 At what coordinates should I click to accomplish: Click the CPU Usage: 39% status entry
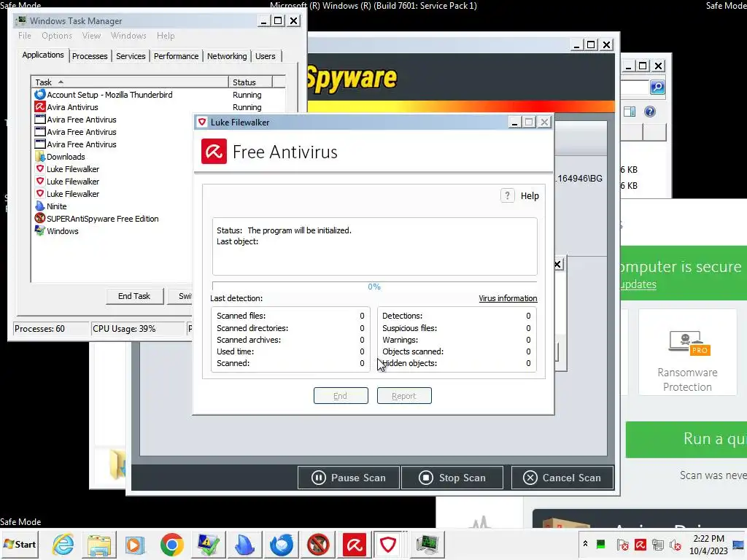[138, 329]
